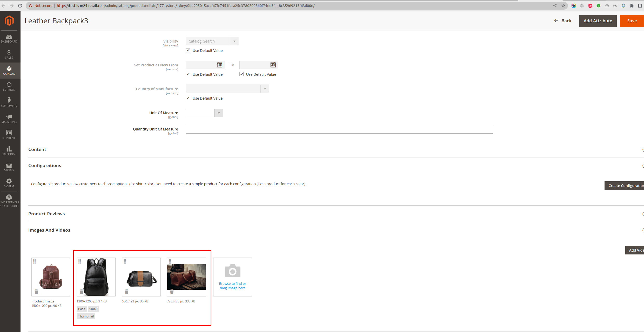Screen dimensions: 644x332
Task: Toggle Use Default Value for the To date
Action: (x=242, y=74)
